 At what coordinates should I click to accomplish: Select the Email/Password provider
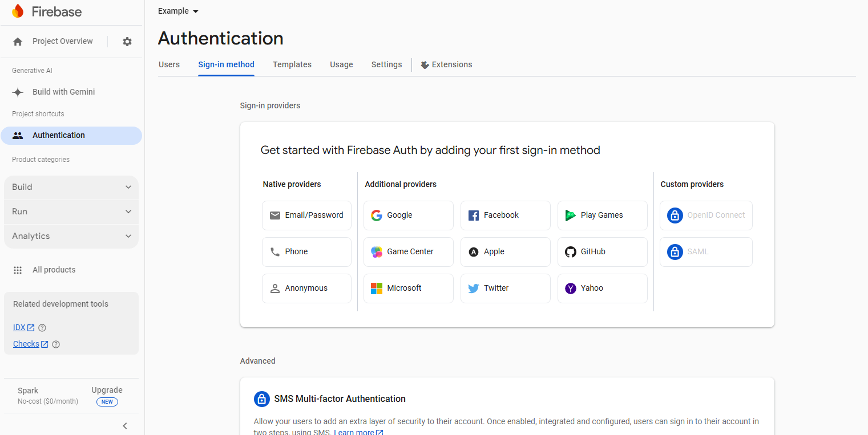click(x=306, y=216)
